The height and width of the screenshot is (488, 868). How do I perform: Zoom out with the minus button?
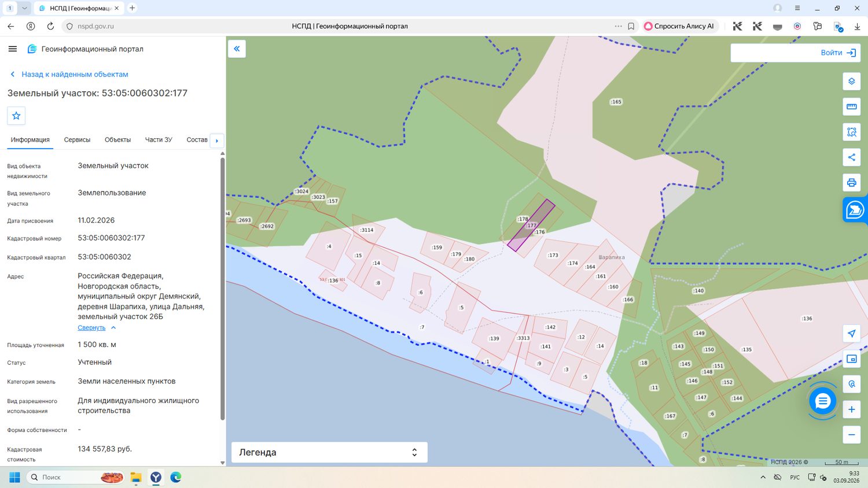[x=851, y=435]
